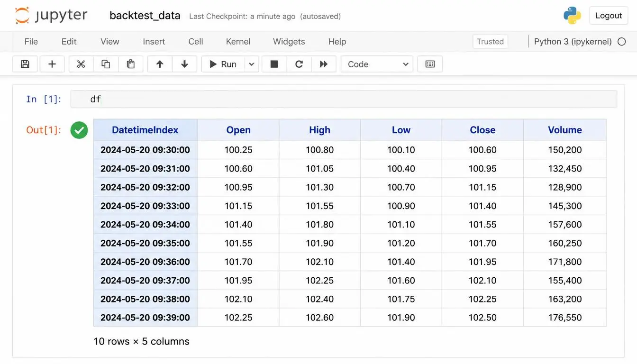Click the Trusted notebook indicator

(x=490, y=42)
